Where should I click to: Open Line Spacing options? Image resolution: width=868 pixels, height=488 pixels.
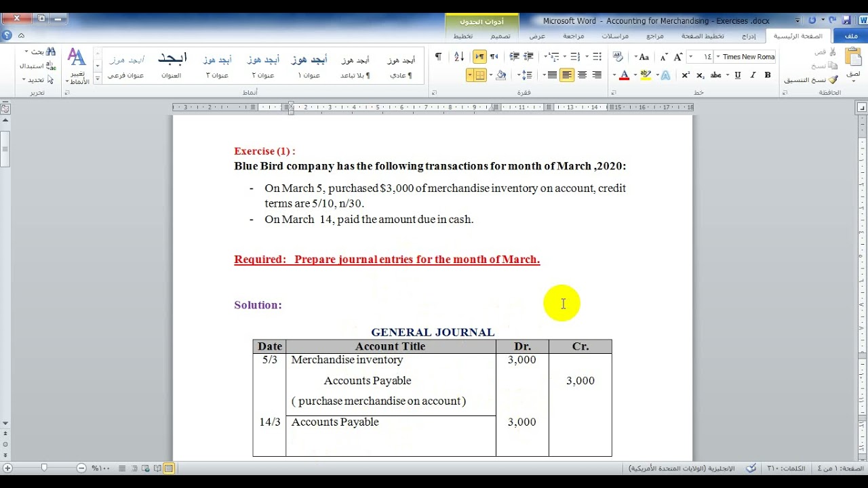pos(526,75)
